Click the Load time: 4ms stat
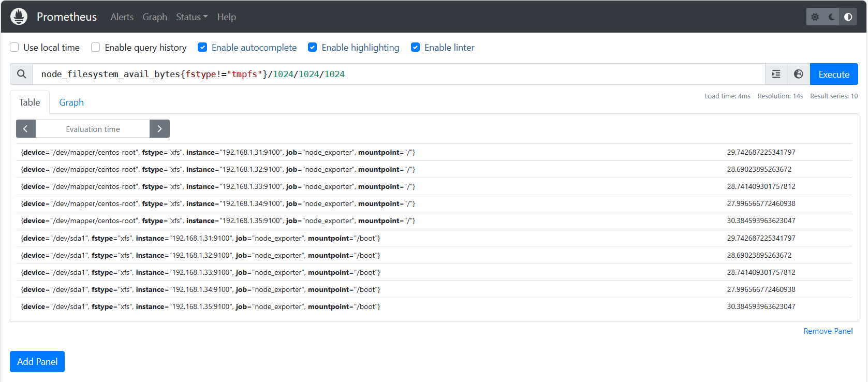Screen dimensions: 868x382 (727, 96)
